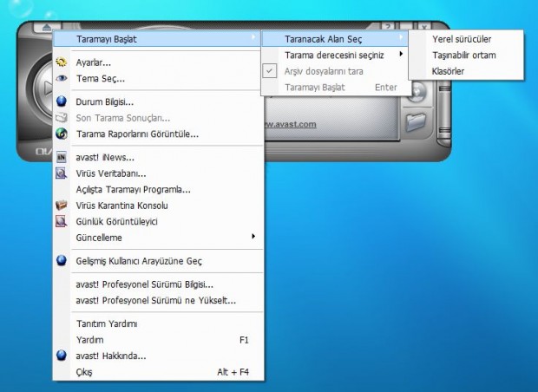Click the round disc button above the folder icon

[x=417, y=93]
